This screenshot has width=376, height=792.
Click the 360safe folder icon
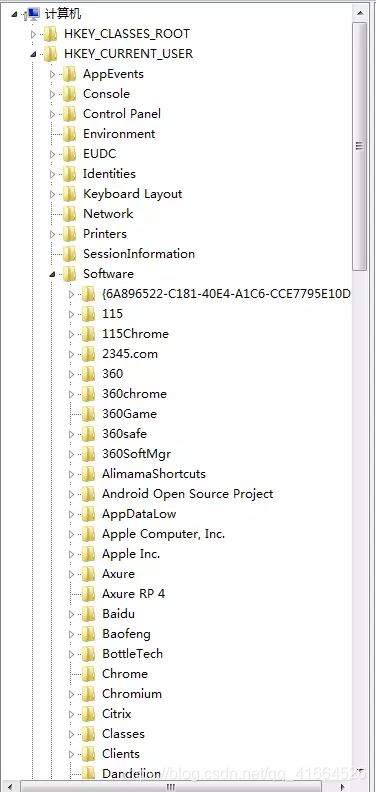pyautogui.click(x=88, y=434)
